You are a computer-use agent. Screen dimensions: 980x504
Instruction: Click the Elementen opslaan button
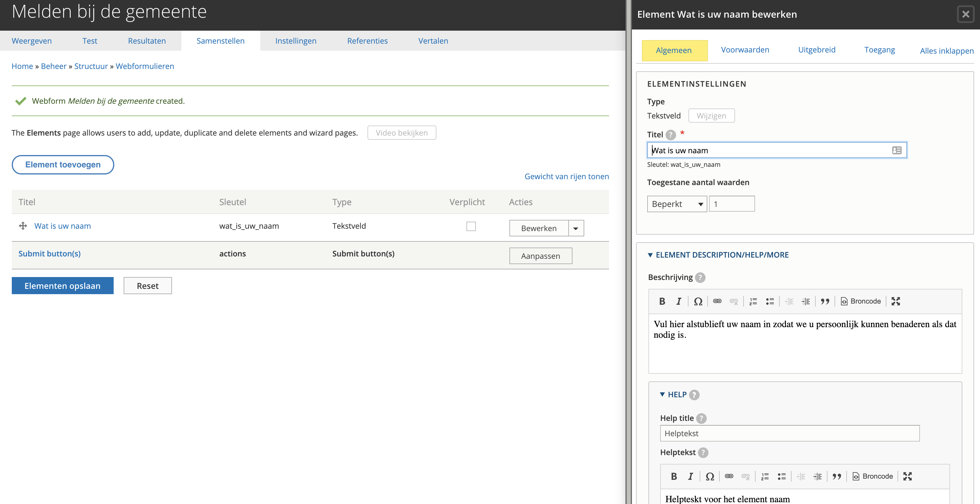point(62,286)
